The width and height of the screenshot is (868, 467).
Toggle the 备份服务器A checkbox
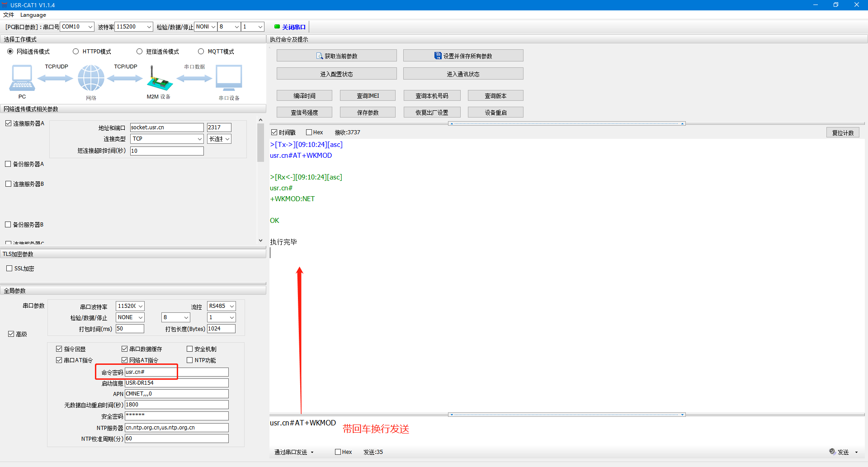(8, 164)
